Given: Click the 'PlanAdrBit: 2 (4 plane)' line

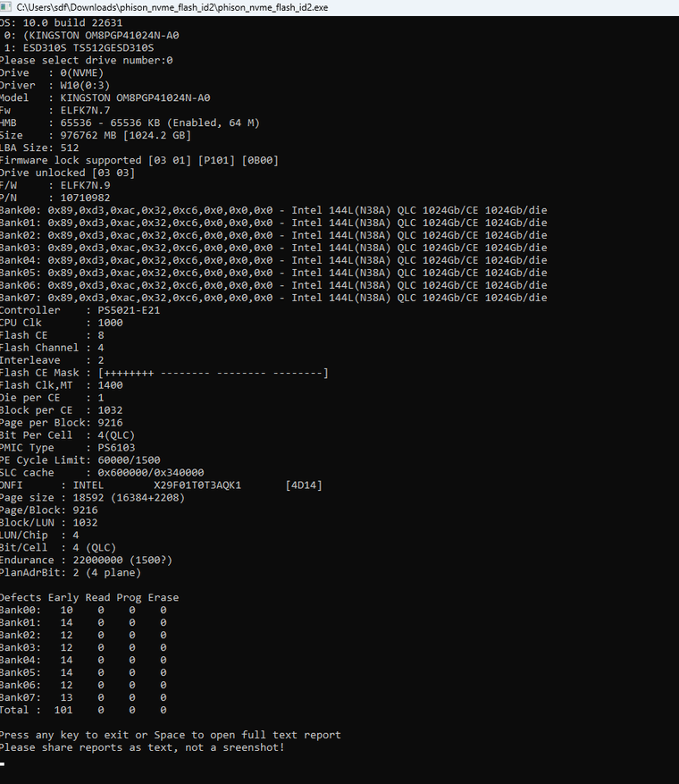Looking at the screenshot, I should (x=71, y=573).
